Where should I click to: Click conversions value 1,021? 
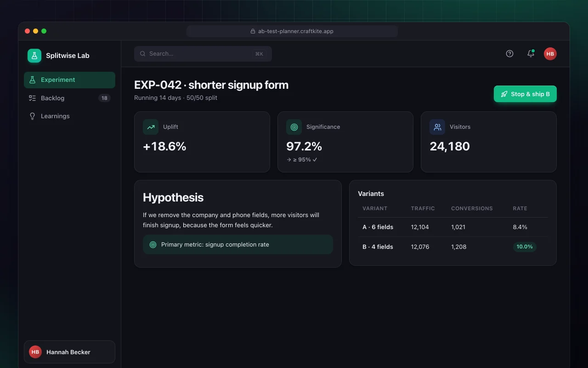[458, 227]
